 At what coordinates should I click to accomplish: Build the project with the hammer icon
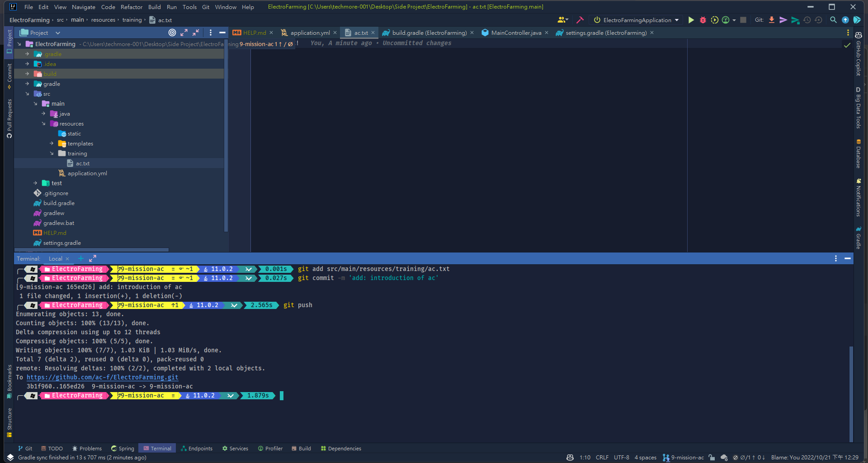pyautogui.click(x=580, y=20)
